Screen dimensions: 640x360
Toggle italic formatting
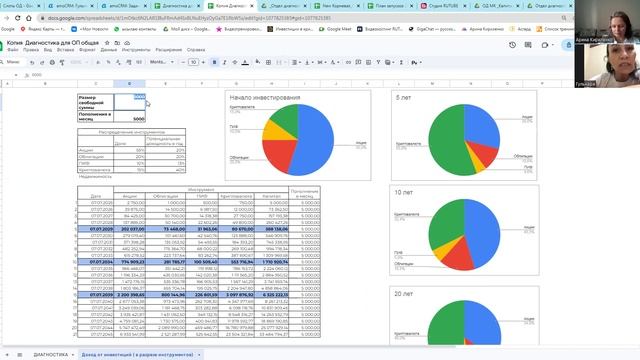(x=224, y=62)
